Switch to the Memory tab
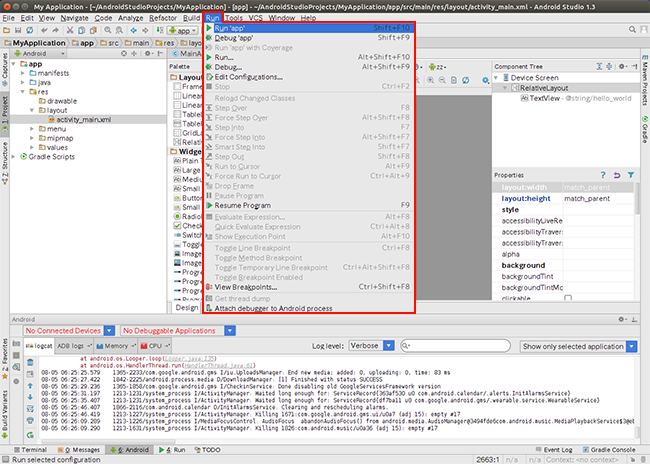The height and width of the screenshot is (464, 650). click(115, 346)
